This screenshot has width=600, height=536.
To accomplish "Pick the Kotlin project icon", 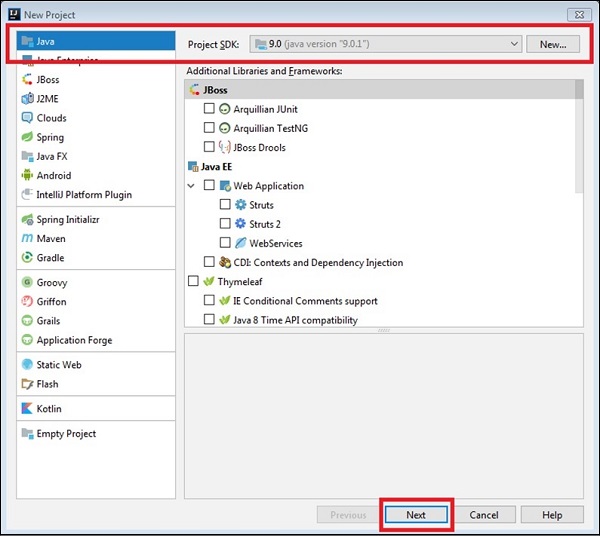I will coord(27,409).
